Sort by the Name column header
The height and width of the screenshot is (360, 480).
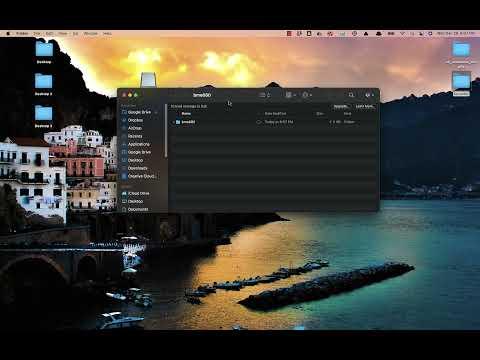[x=186, y=114]
